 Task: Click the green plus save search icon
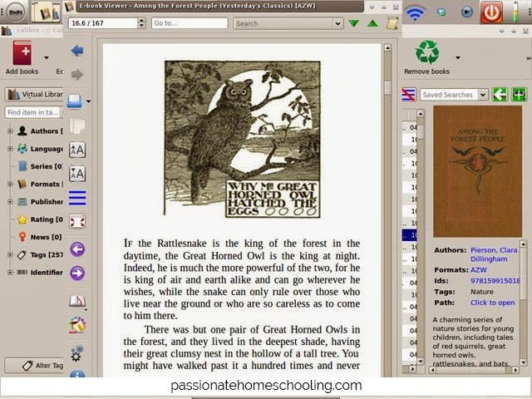[x=519, y=95]
